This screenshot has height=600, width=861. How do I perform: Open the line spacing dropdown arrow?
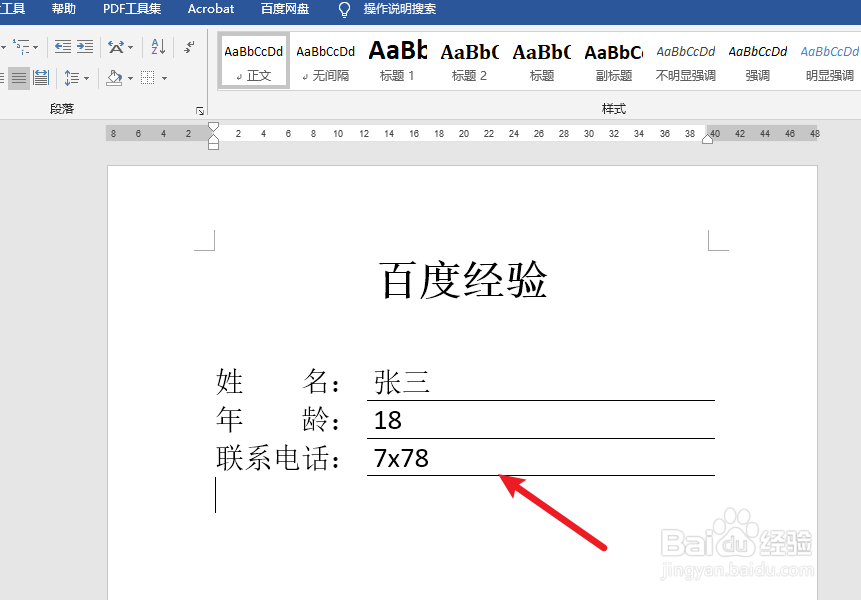[x=87, y=78]
